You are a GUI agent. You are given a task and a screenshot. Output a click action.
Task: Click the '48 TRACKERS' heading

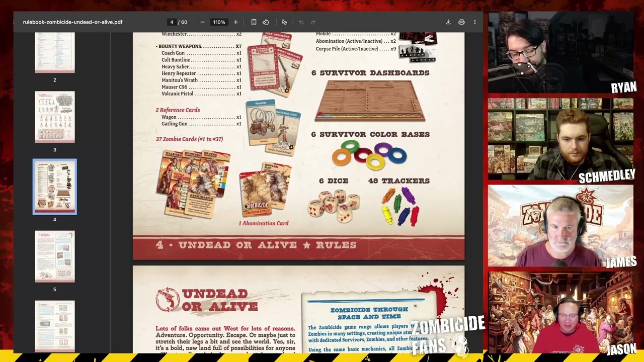click(399, 180)
